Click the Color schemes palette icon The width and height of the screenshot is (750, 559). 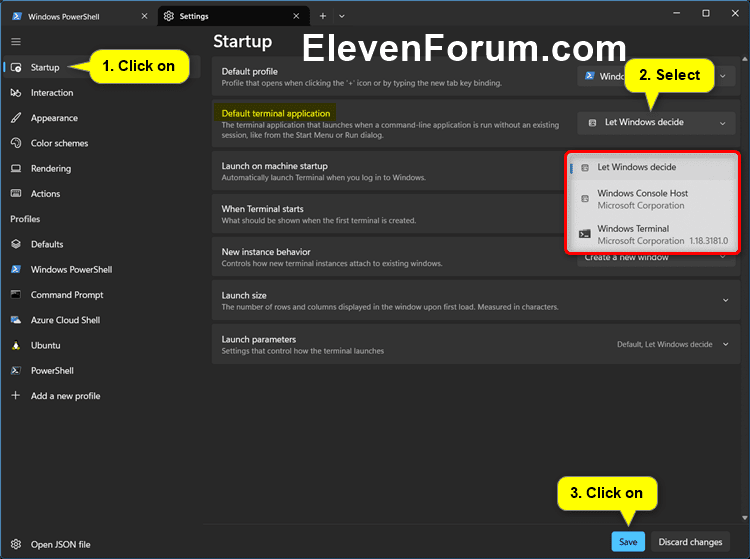pos(16,143)
